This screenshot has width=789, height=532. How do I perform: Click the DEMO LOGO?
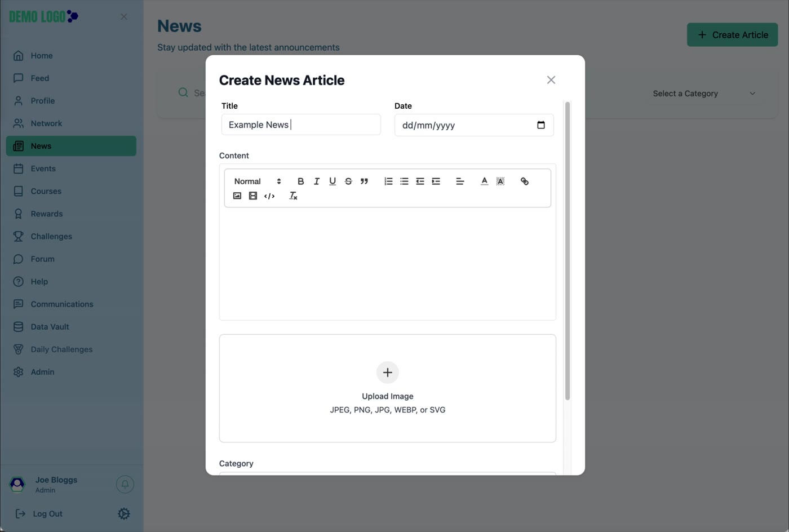(x=44, y=16)
